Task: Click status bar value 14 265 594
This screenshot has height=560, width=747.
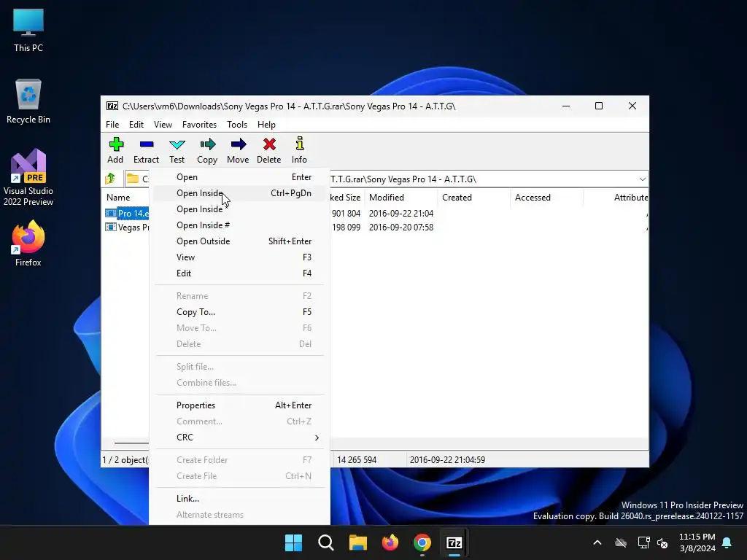Action: click(x=357, y=460)
